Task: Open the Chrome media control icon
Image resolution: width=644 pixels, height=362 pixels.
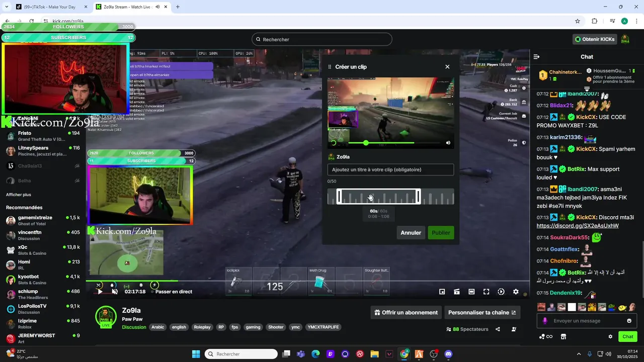Action: pyautogui.click(x=612, y=21)
